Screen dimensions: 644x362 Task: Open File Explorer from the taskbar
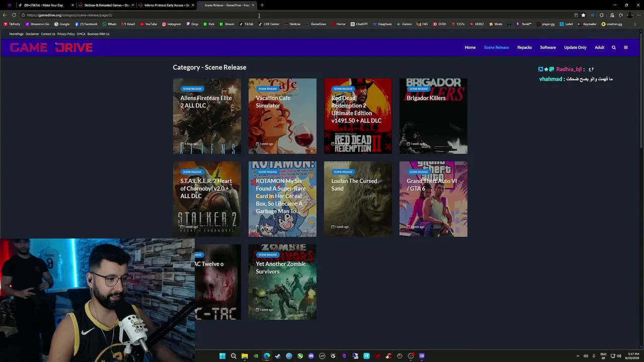[x=245, y=356]
